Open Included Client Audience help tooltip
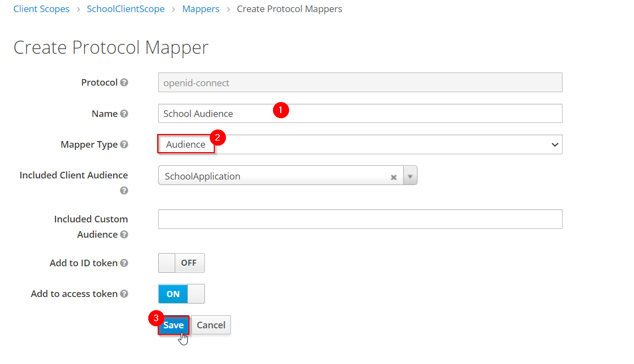 pyautogui.click(x=124, y=191)
